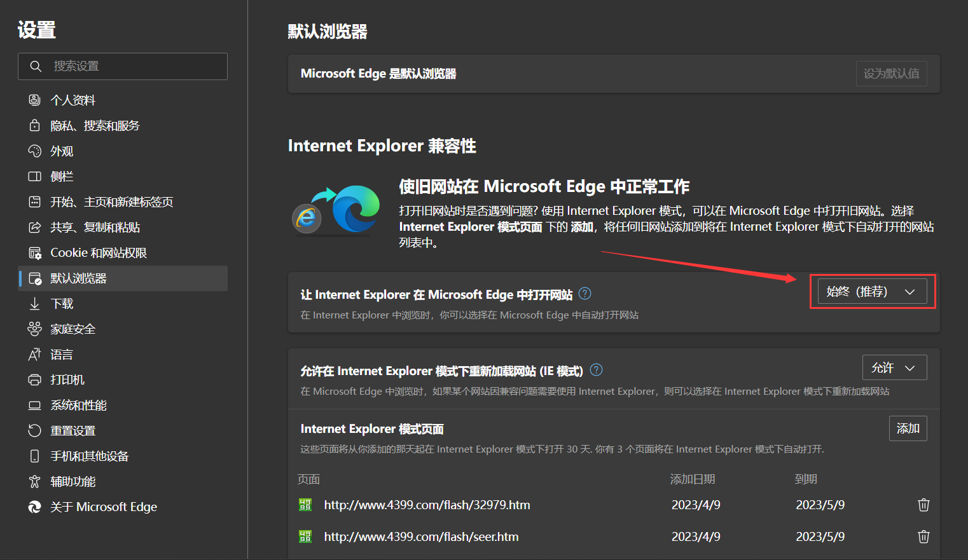Viewport: 968px width, 560px height.
Task: Click the favicon of flash/seer.htm row
Action: (x=305, y=536)
